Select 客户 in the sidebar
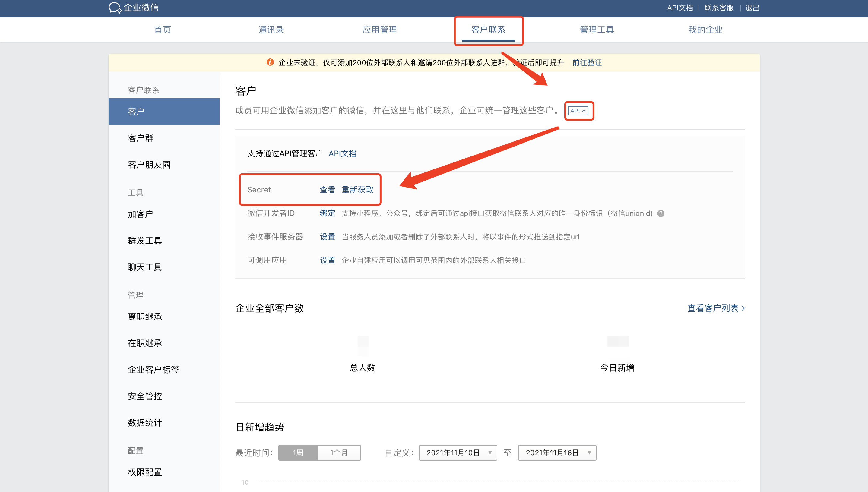Image resolution: width=868 pixels, height=492 pixels. click(164, 112)
